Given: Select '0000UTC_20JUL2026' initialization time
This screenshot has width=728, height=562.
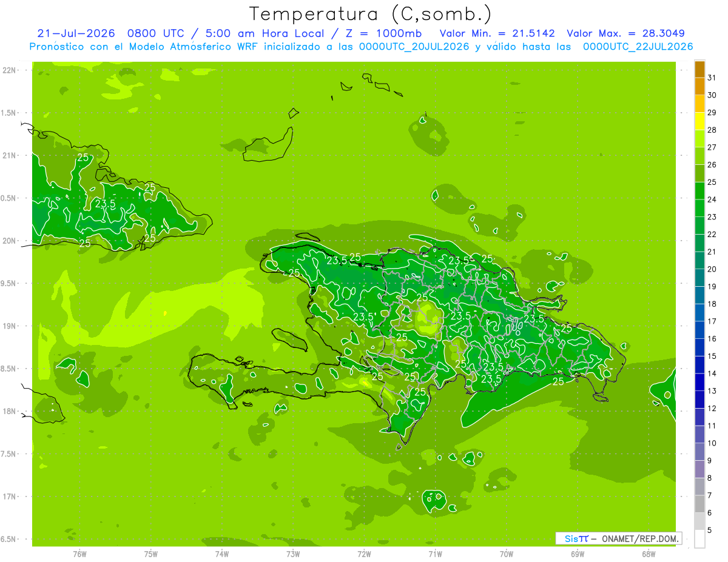Looking at the screenshot, I should pyautogui.click(x=414, y=47).
